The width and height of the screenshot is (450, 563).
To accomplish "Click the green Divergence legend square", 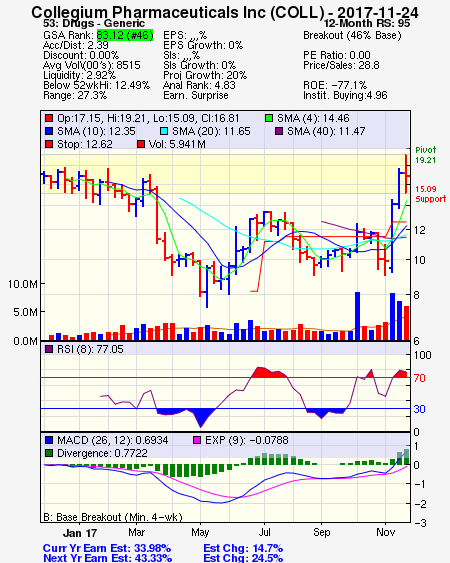I will point(49,453).
